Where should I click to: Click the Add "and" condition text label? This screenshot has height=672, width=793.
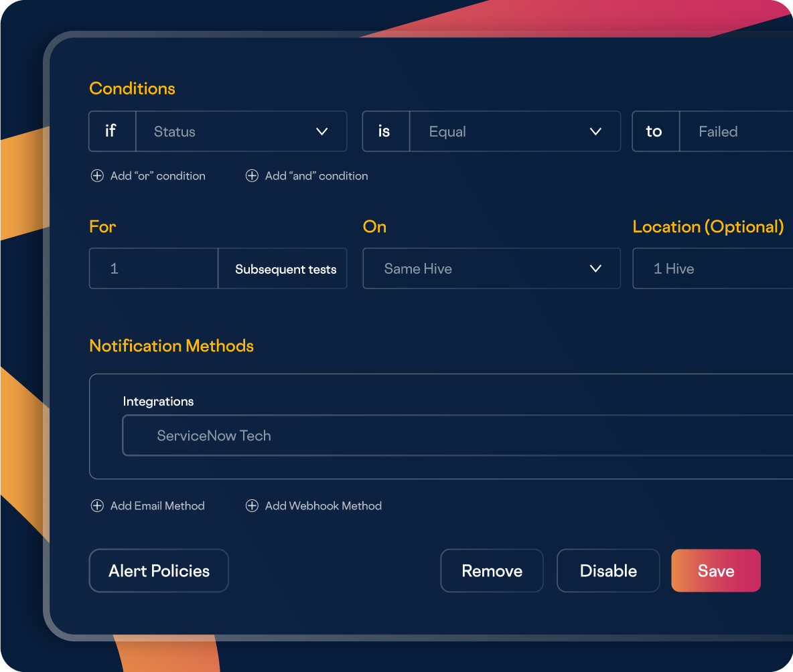pyautogui.click(x=316, y=176)
